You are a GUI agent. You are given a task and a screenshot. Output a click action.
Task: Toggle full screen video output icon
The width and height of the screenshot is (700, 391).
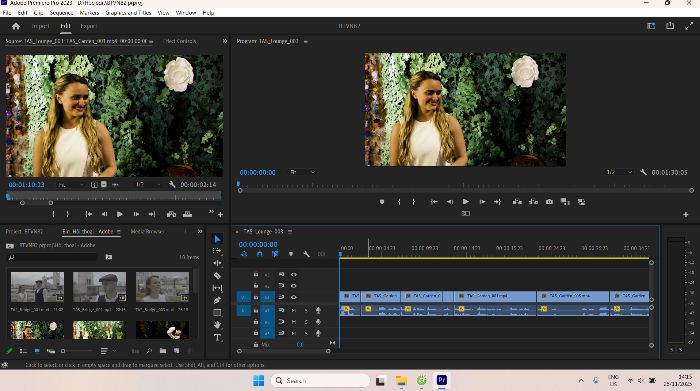[689, 26]
